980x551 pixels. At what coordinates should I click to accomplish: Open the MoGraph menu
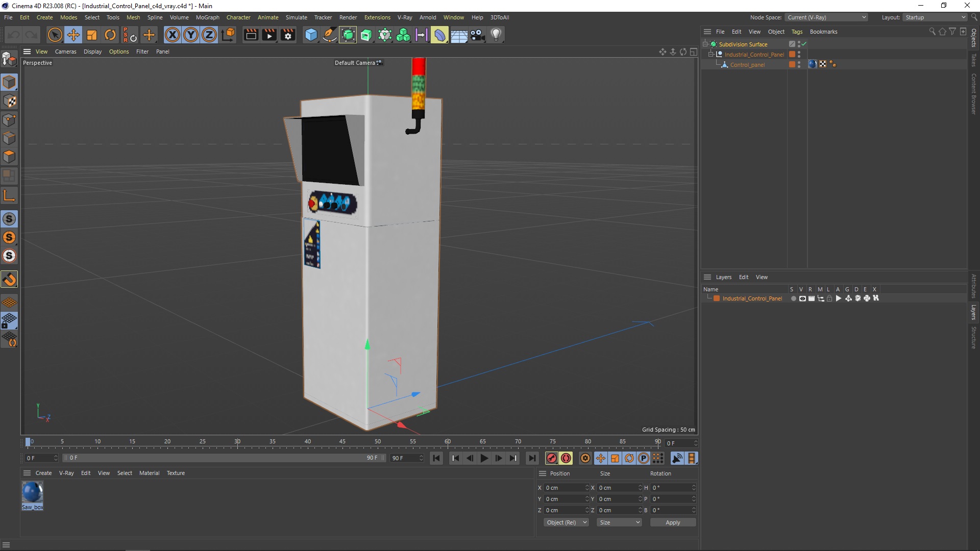pos(207,17)
